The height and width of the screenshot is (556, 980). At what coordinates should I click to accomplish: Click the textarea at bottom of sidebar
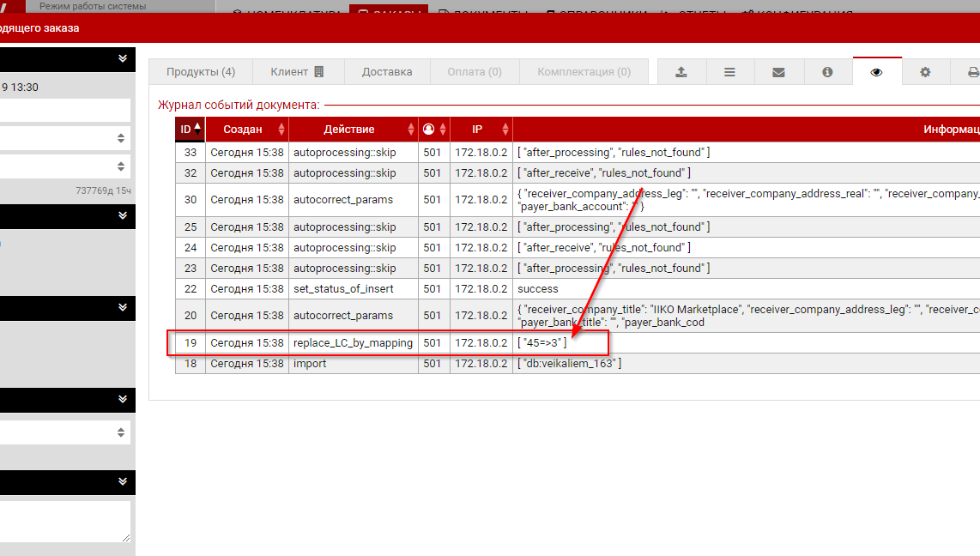pyautogui.click(x=65, y=522)
